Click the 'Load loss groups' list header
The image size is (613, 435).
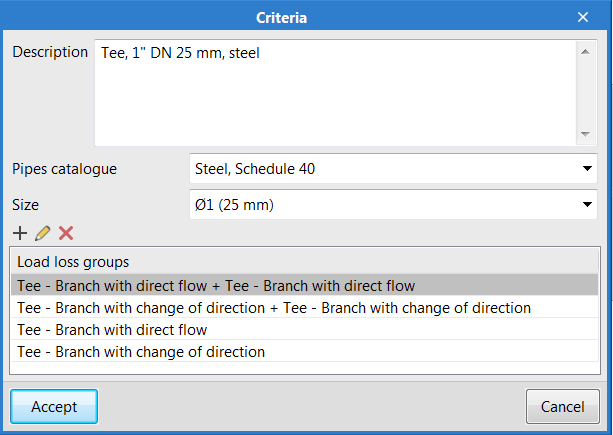click(73, 262)
